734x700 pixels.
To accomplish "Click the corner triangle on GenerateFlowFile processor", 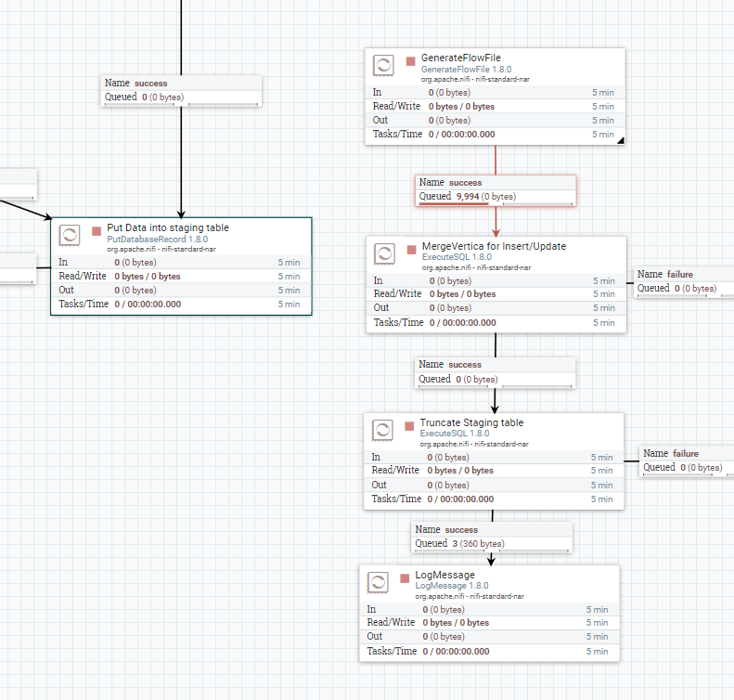I will tap(620, 140).
